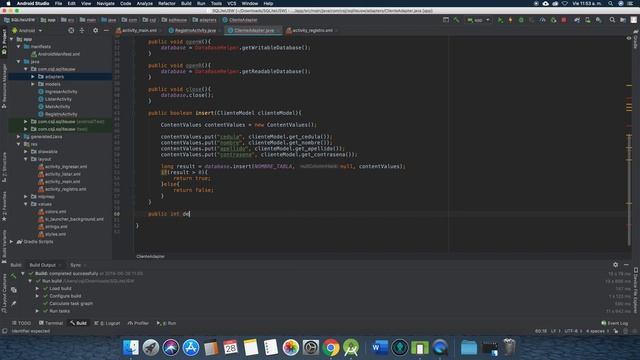Open Chrome from the Dock
The height and width of the screenshot is (360, 640).
(331, 348)
